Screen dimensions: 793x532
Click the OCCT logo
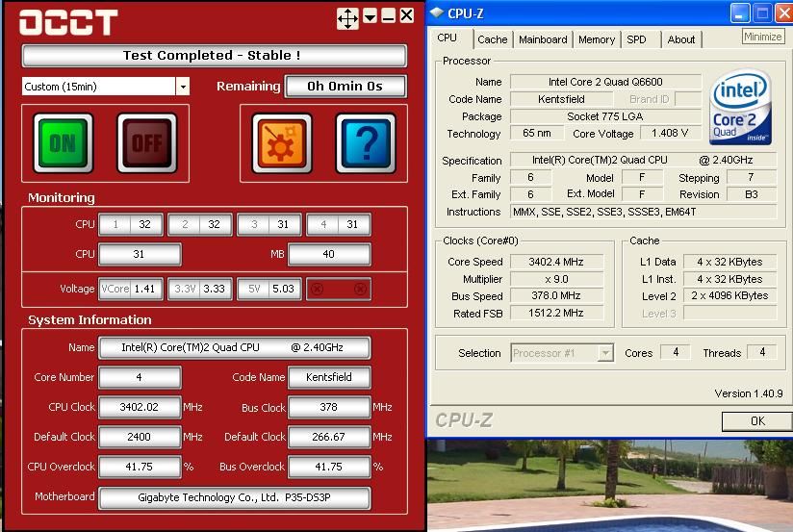pyautogui.click(x=68, y=23)
